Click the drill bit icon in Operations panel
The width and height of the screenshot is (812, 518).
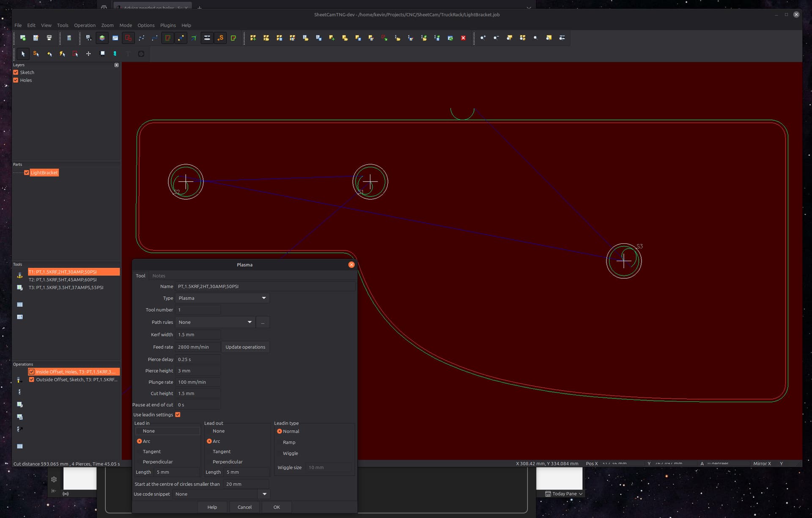click(x=19, y=392)
